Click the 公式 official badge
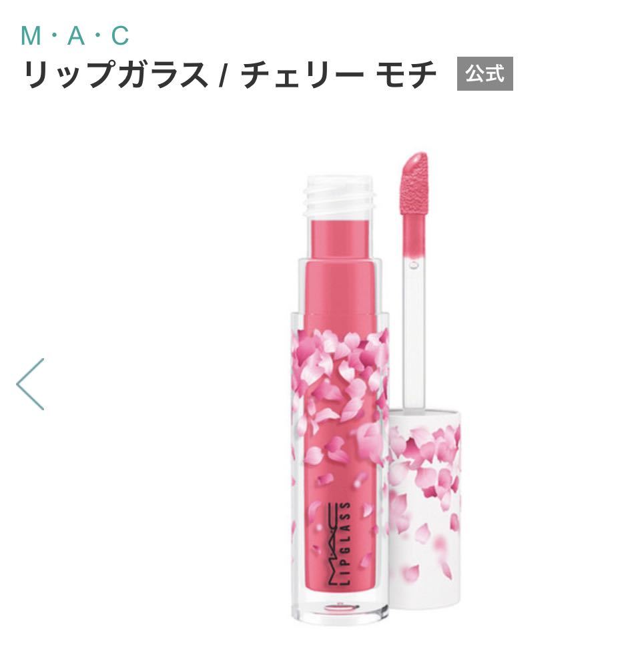This screenshot has width=644, height=655. click(485, 73)
